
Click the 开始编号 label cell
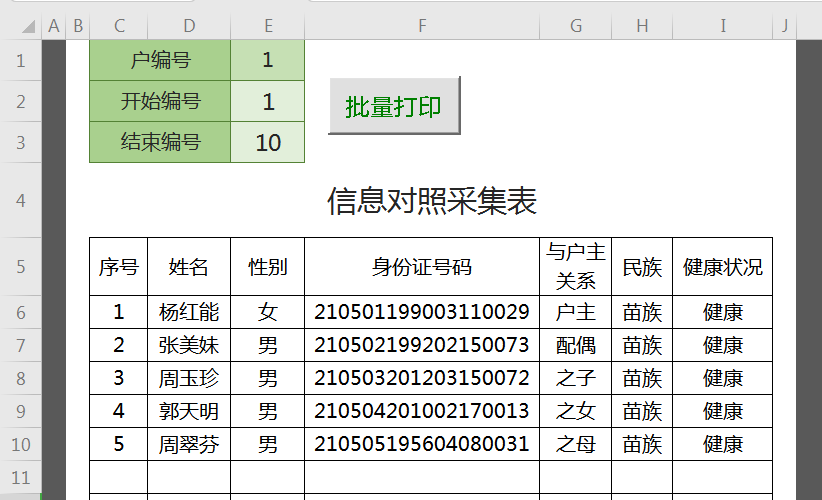pos(160,101)
